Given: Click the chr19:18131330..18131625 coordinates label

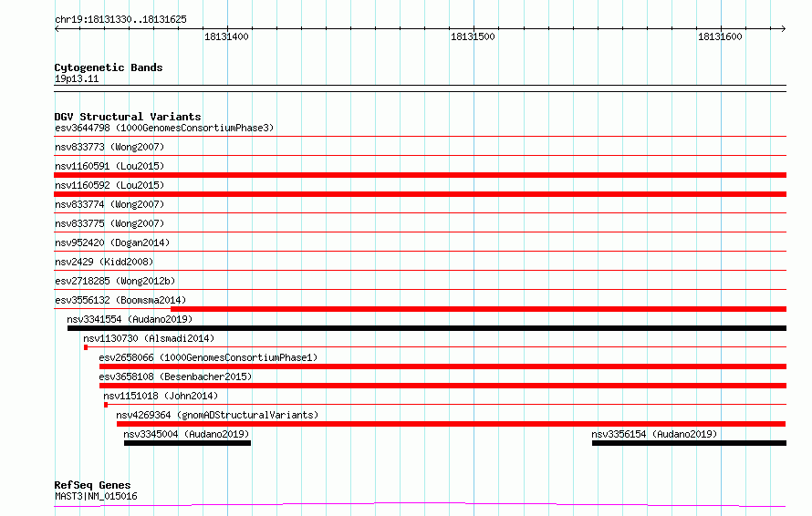Looking at the screenshot, I should pyautogui.click(x=120, y=19).
